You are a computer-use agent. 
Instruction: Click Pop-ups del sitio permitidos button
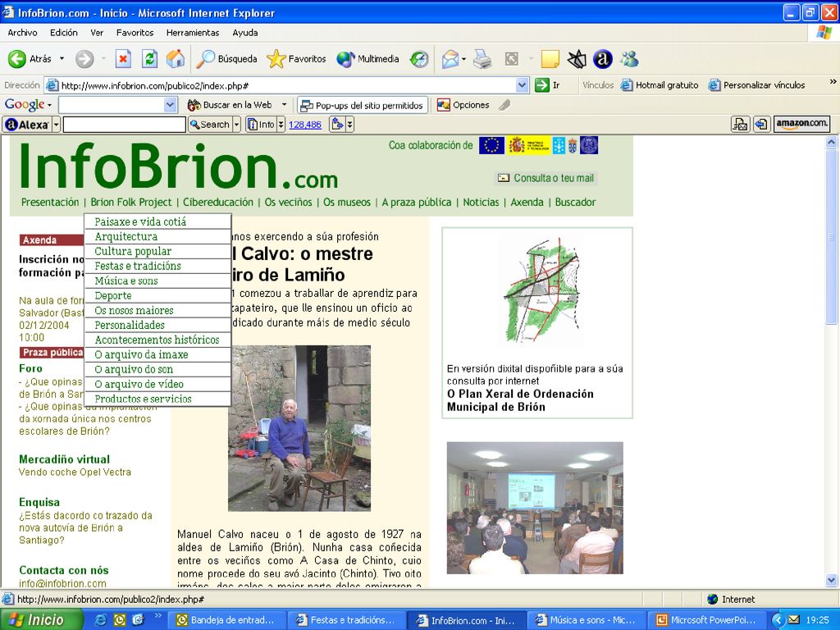click(363, 106)
